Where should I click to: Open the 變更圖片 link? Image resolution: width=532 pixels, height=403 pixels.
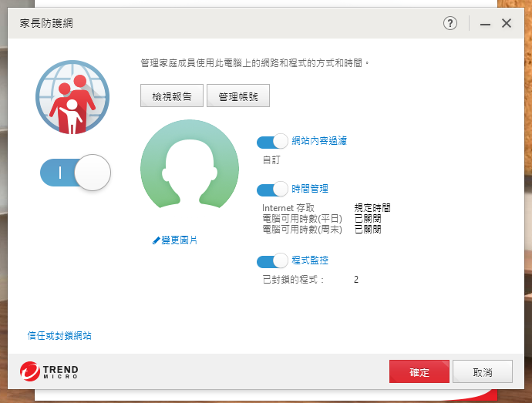pos(179,240)
